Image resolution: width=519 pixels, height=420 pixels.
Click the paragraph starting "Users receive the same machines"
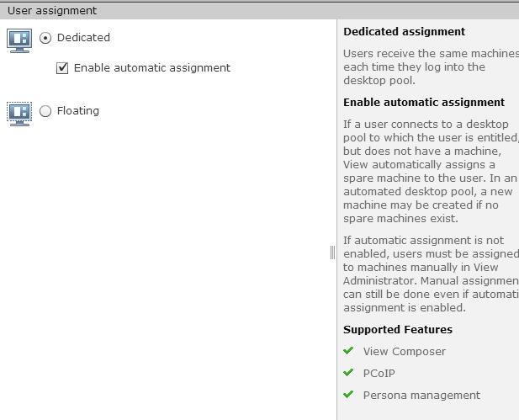pyautogui.click(x=429, y=67)
